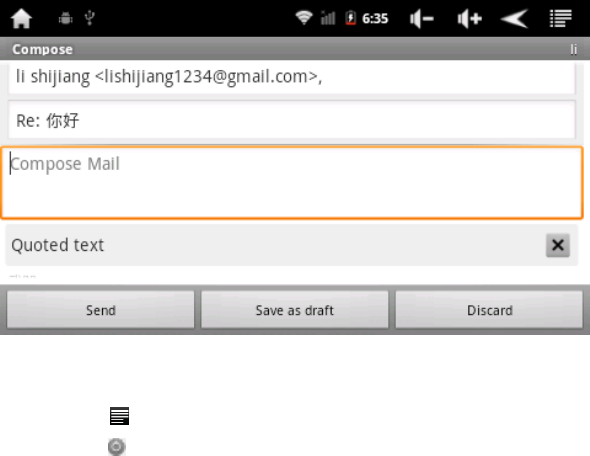Save the message as draft
The height and width of the screenshot is (456, 590).
[x=295, y=310]
